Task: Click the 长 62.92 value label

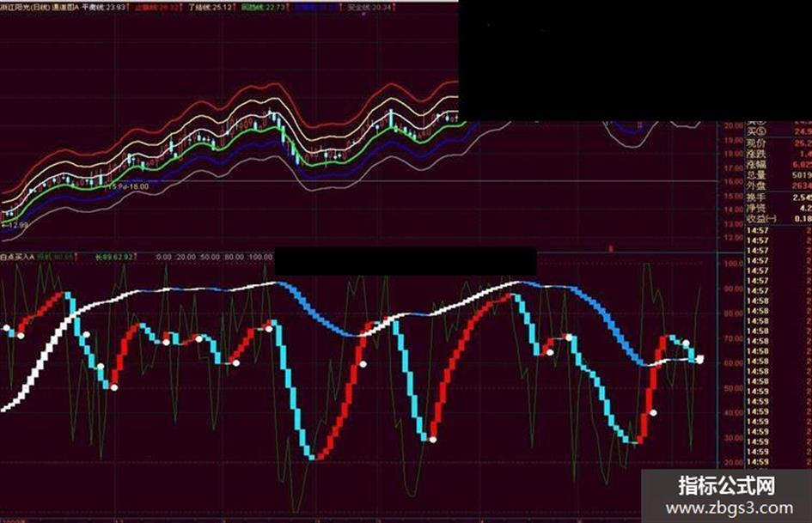Action: 114,257
